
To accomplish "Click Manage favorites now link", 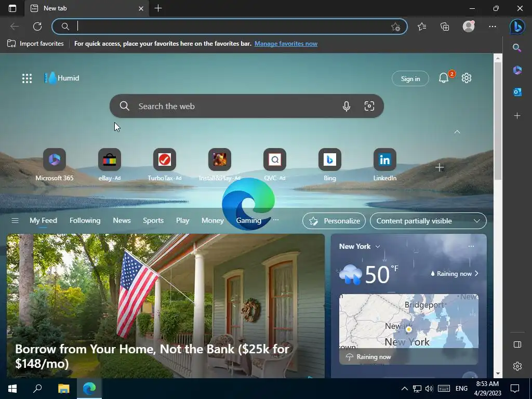I will click(286, 44).
